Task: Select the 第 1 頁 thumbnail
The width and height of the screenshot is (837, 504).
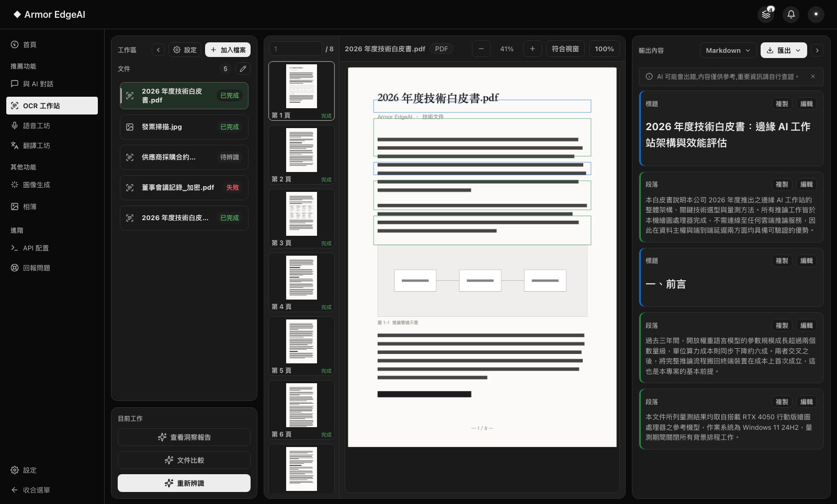Action: pos(301,91)
